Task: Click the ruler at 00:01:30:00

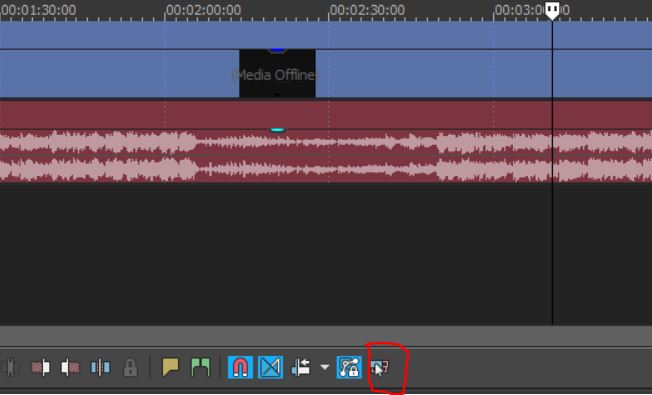Action: pyautogui.click(x=39, y=10)
